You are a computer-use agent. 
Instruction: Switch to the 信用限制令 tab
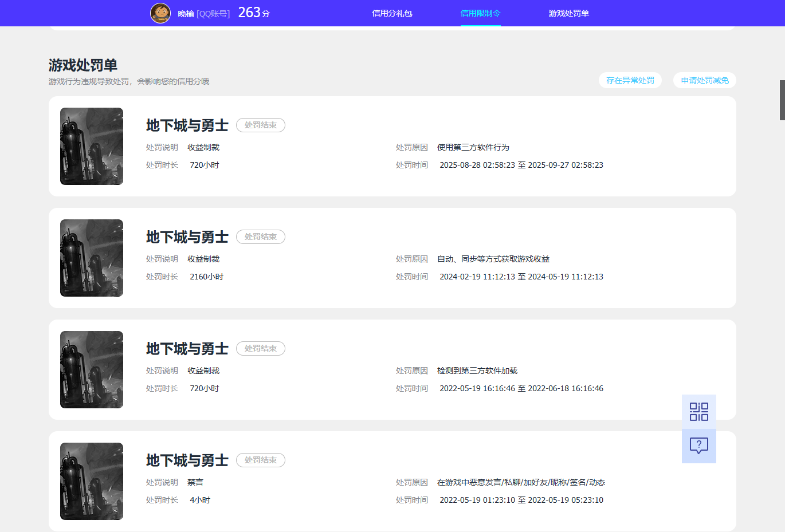pyautogui.click(x=480, y=13)
